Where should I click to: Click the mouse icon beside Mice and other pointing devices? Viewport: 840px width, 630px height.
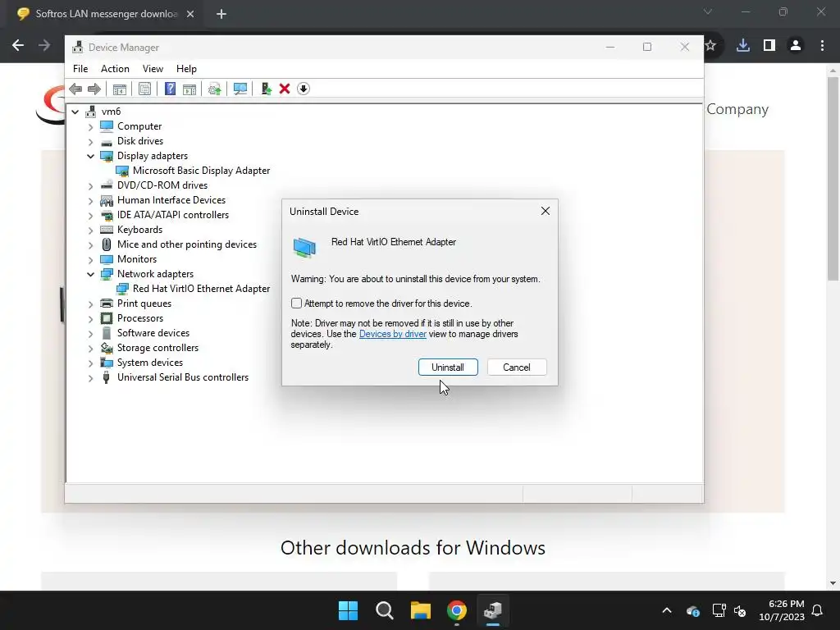(107, 244)
